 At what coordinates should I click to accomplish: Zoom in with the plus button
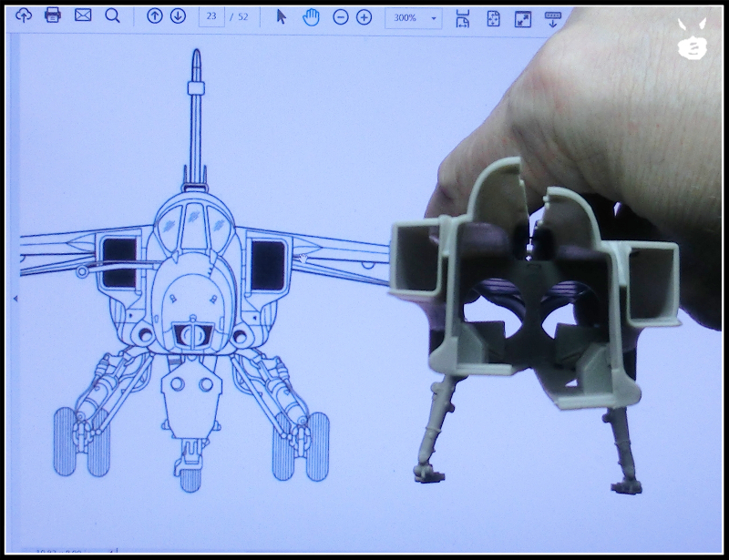[x=364, y=17]
